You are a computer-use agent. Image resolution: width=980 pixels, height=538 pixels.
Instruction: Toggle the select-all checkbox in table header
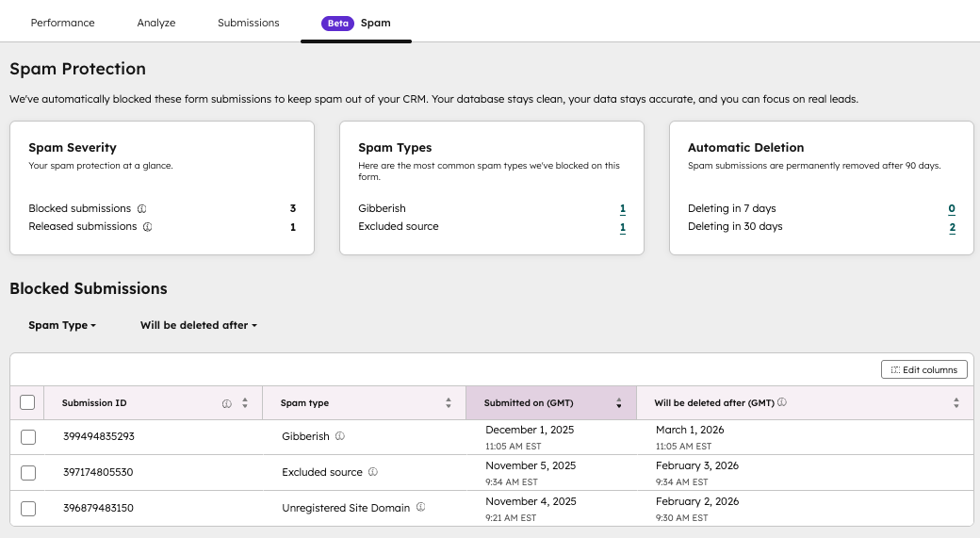[x=27, y=402]
